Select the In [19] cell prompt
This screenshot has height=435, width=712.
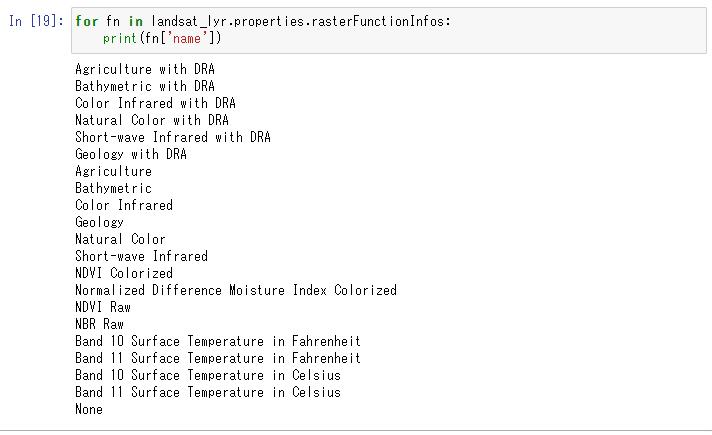(x=36, y=21)
